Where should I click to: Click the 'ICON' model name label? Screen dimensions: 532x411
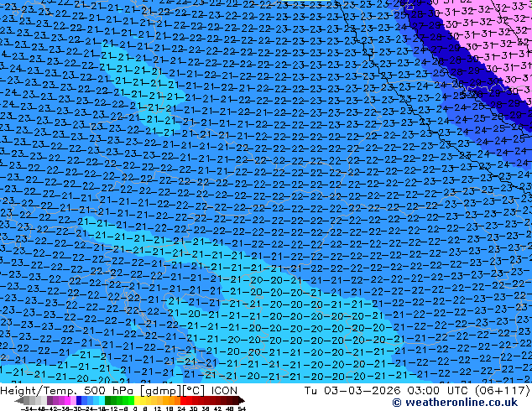click(224, 391)
